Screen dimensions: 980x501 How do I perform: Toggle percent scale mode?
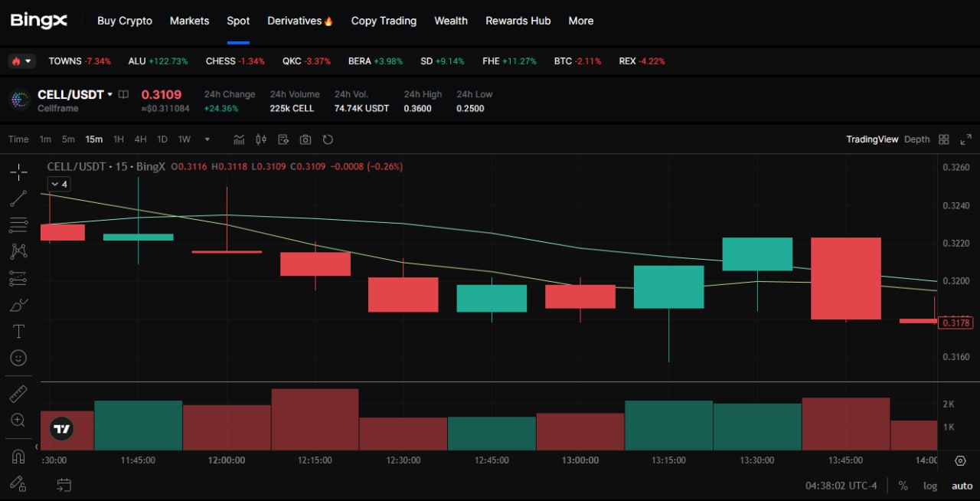pos(903,486)
